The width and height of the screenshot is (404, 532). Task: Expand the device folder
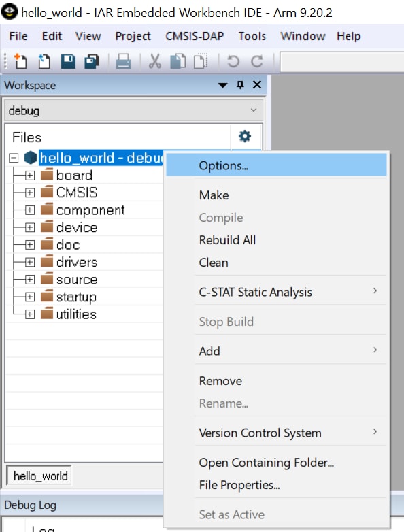tap(30, 227)
